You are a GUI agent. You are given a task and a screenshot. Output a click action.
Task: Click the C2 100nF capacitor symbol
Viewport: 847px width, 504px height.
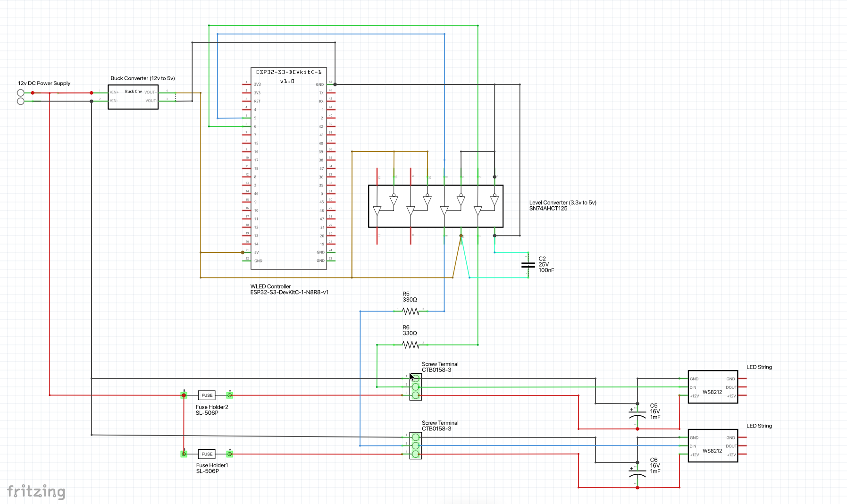528,265
